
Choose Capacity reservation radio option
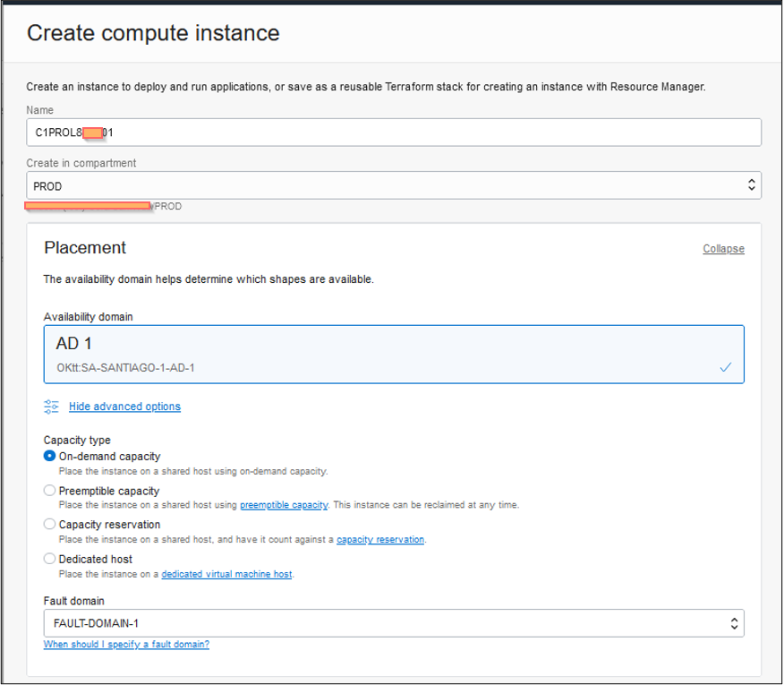pos(50,525)
